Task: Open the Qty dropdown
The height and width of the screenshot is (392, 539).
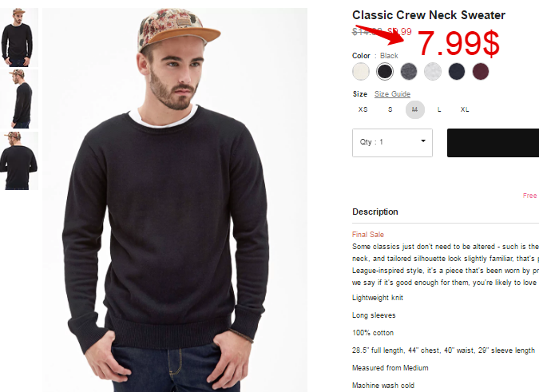Action: (392, 143)
